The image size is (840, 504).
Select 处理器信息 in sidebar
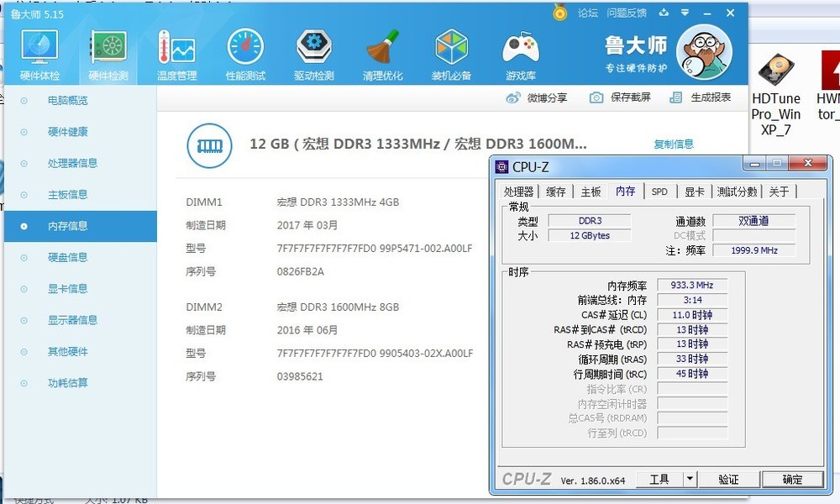(x=81, y=163)
